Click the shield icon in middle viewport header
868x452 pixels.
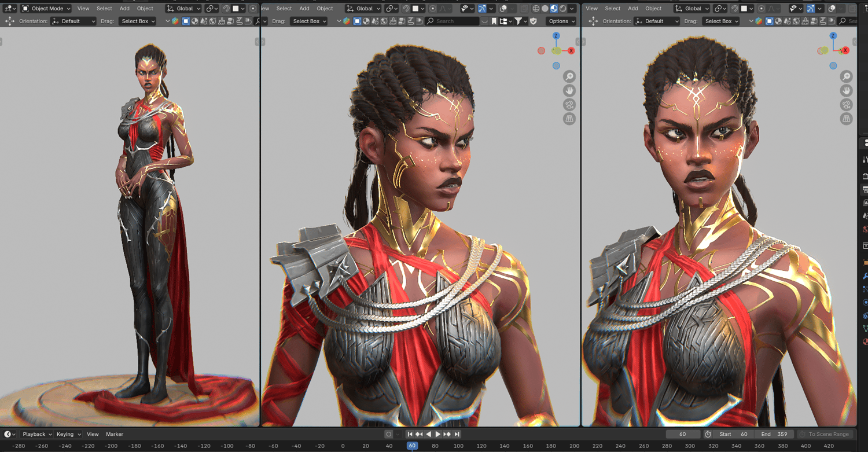click(534, 21)
